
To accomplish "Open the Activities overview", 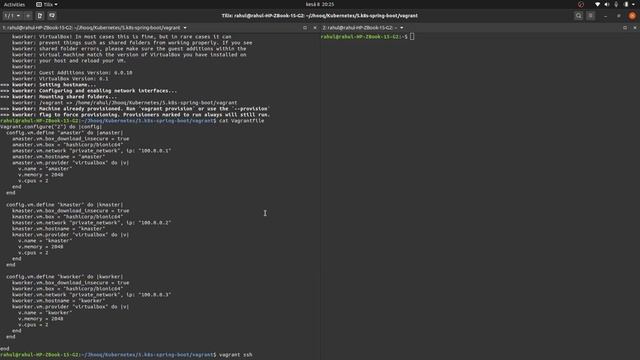I will point(14,4).
